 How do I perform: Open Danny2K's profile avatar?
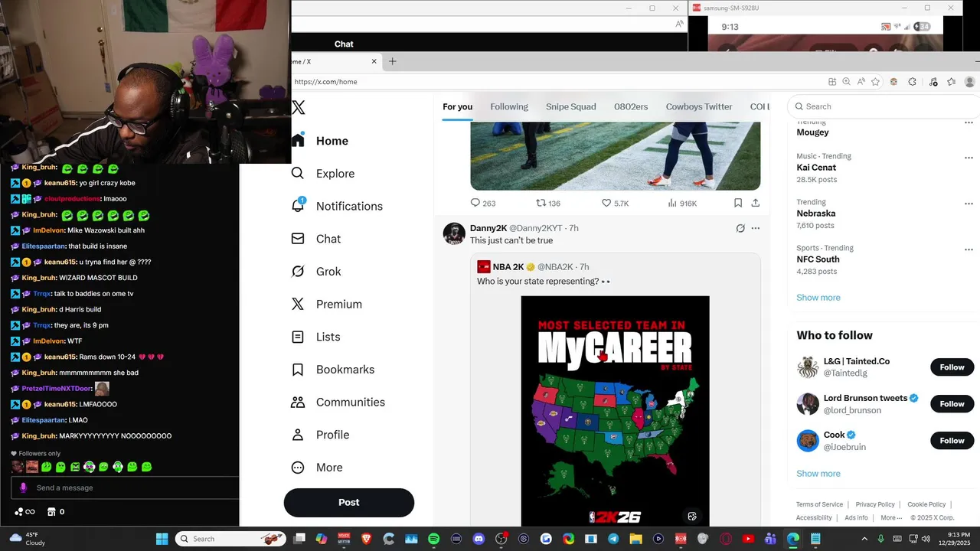point(454,233)
